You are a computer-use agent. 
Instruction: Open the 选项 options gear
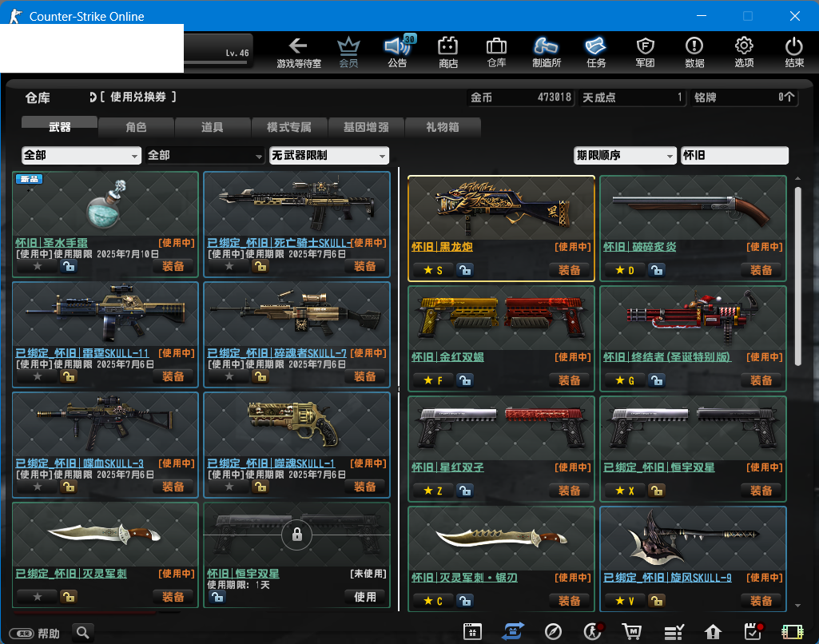[x=744, y=52]
